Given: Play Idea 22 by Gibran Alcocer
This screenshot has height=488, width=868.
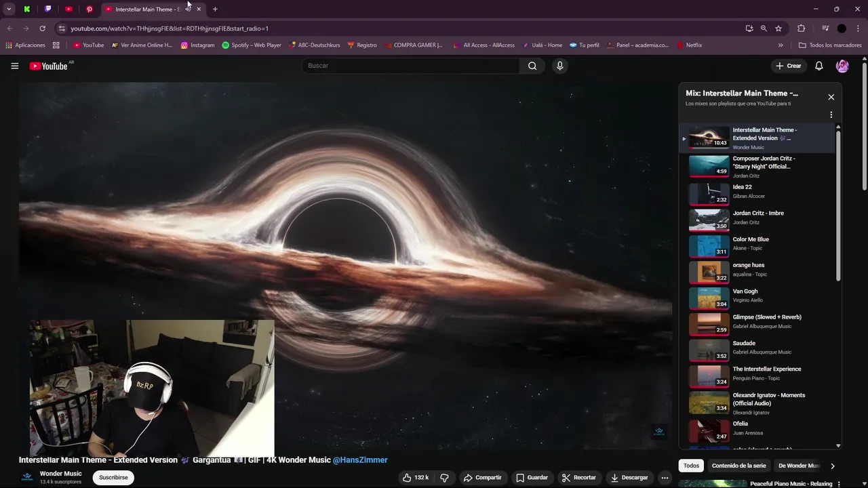Looking at the screenshot, I should click(x=758, y=192).
